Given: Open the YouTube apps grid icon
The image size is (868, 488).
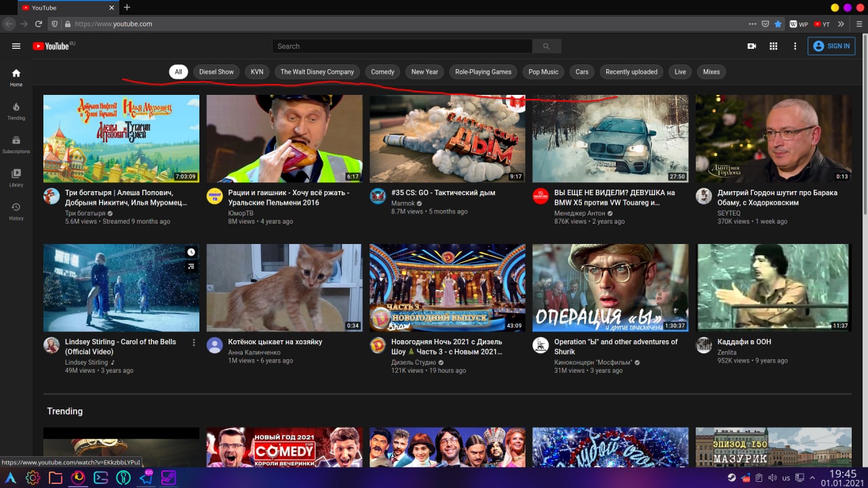Looking at the screenshot, I should [773, 46].
